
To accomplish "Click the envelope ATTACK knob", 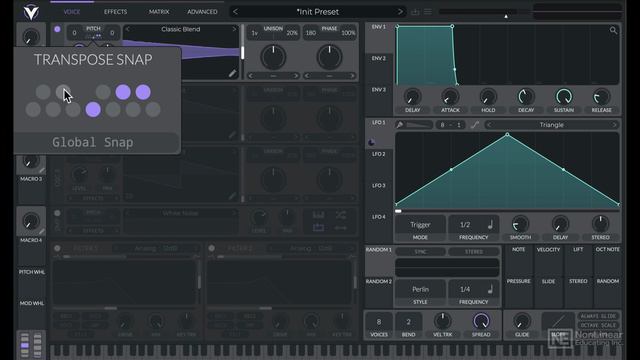I will (x=450, y=97).
